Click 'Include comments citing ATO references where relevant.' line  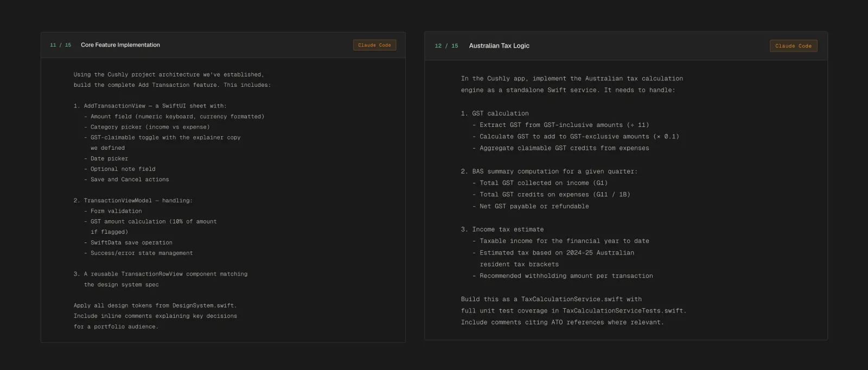(x=563, y=322)
